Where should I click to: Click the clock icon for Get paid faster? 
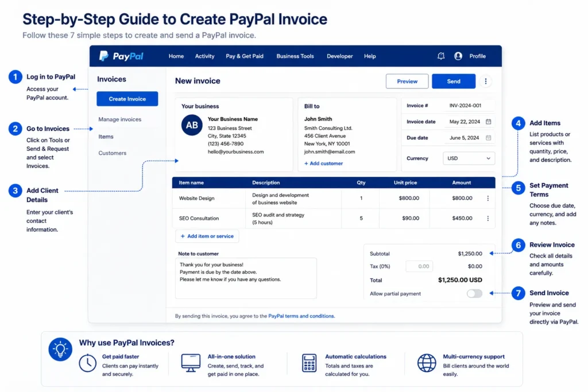click(x=87, y=363)
